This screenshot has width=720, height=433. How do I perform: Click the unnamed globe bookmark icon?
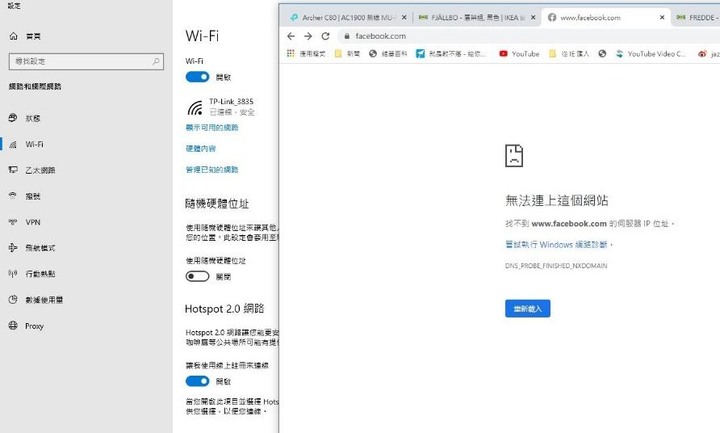coord(602,54)
